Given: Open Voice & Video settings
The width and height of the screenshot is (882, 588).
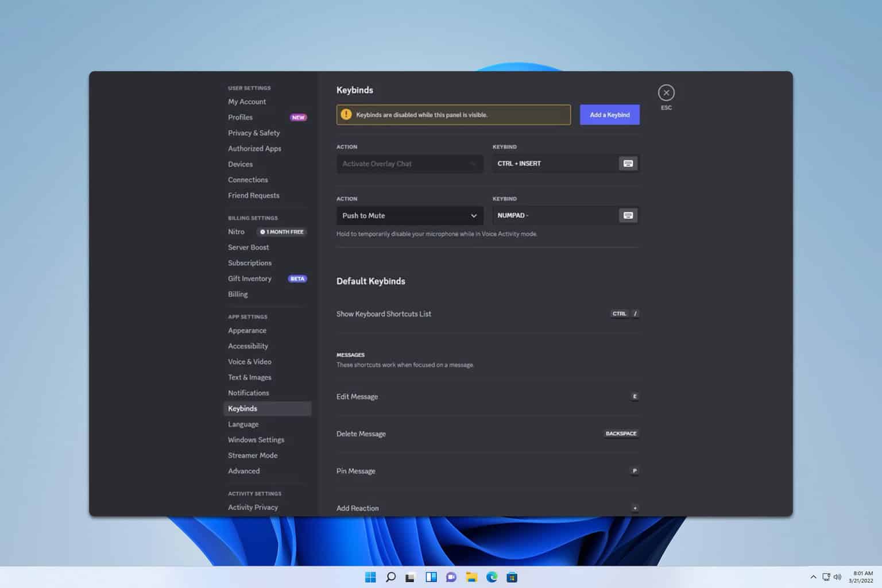Looking at the screenshot, I should pyautogui.click(x=250, y=362).
